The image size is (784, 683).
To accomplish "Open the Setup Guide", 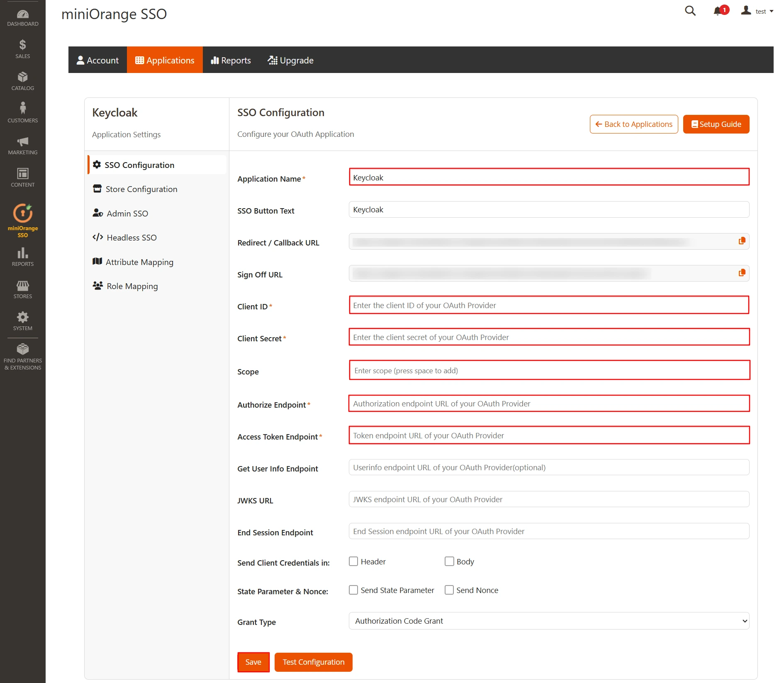I will [716, 124].
